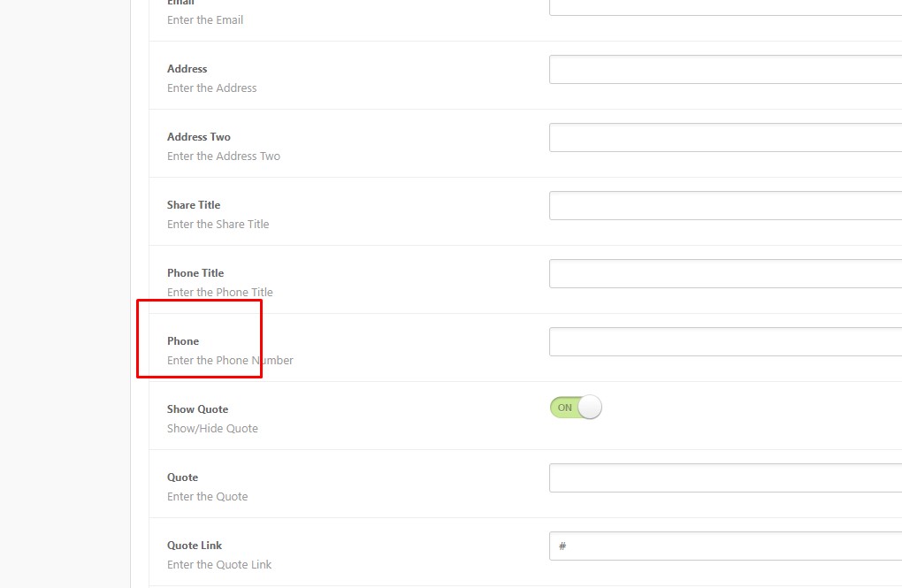Click the 'Enter the Phone Number' description
Screen dimensions: 902x588
point(230,361)
